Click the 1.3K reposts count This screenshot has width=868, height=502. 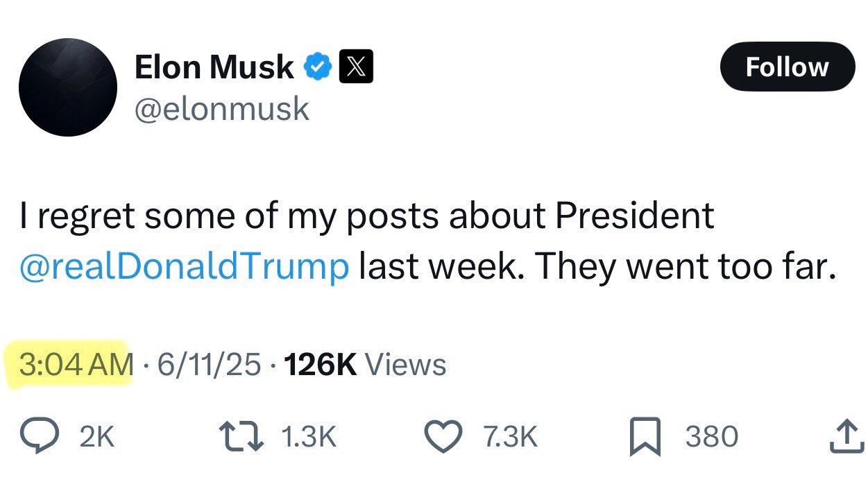[x=309, y=437]
